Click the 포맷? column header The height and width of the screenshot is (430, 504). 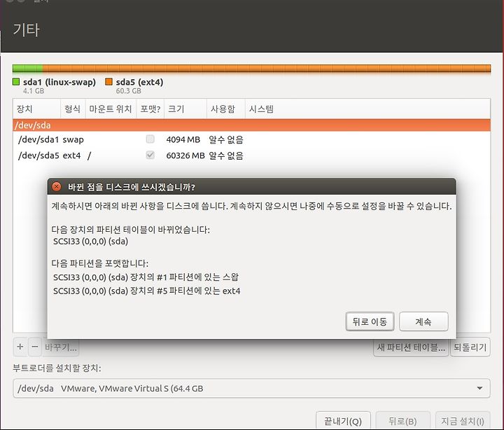(x=150, y=109)
